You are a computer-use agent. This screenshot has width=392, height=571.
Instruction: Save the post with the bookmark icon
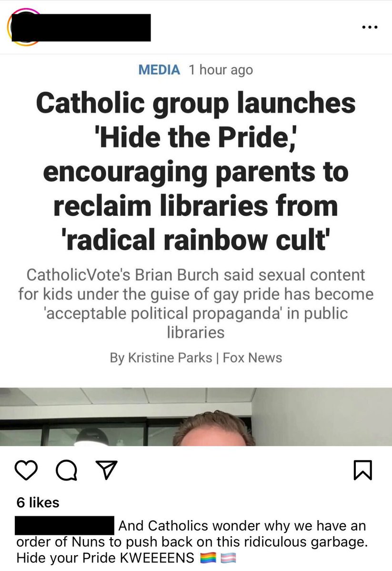click(x=363, y=470)
